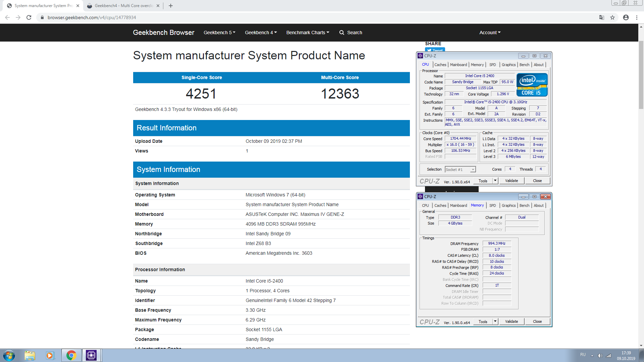This screenshot has width=644, height=362.
Task: Reload the Geekbench page
Action: coord(29,17)
